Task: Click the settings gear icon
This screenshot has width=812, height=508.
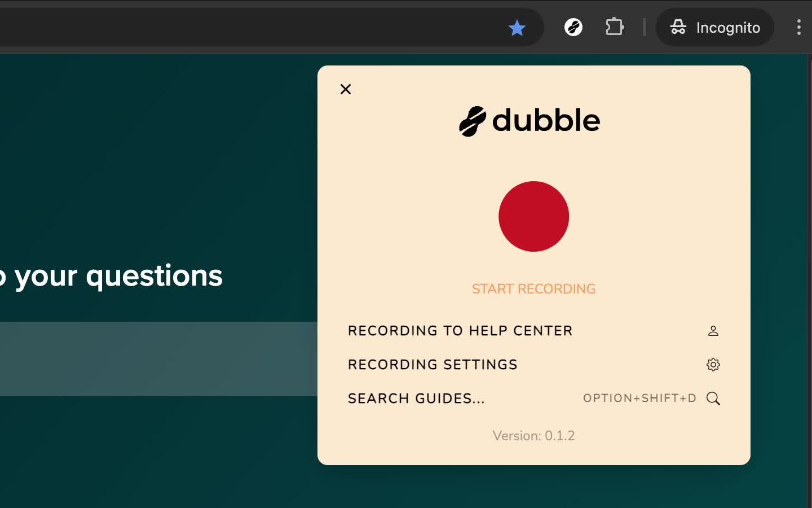Action: (713, 365)
